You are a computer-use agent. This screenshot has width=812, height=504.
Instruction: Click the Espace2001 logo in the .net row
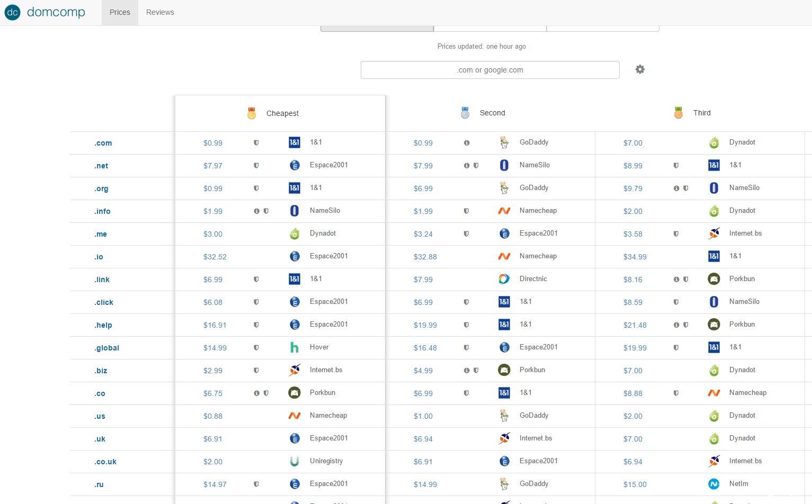[295, 165]
